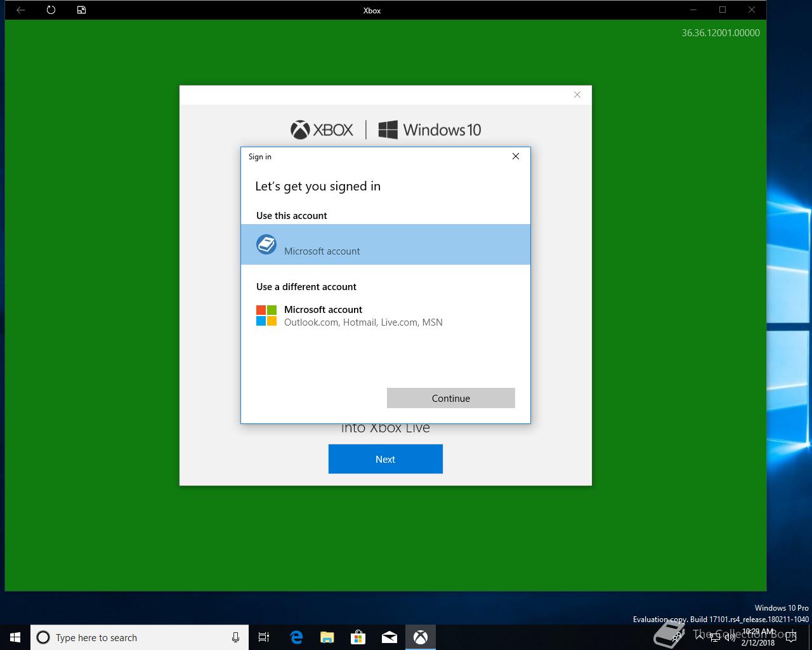The height and width of the screenshot is (650, 812).
Task: Launch Microsoft Edge from taskbar
Action: click(x=296, y=637)
